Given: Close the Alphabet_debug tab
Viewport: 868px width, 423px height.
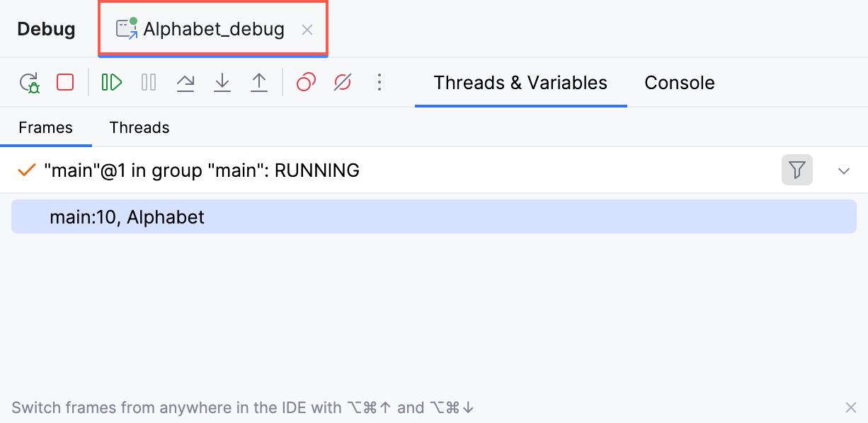Looking at the screenshot, I should coord(307,30).
